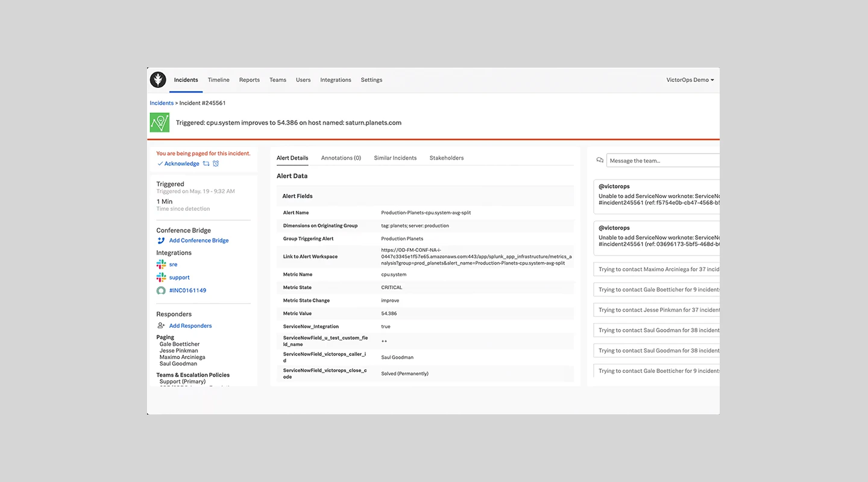Click Saul Goodman under Paging
The image size is (868, 482).
(x=178, y=364)
